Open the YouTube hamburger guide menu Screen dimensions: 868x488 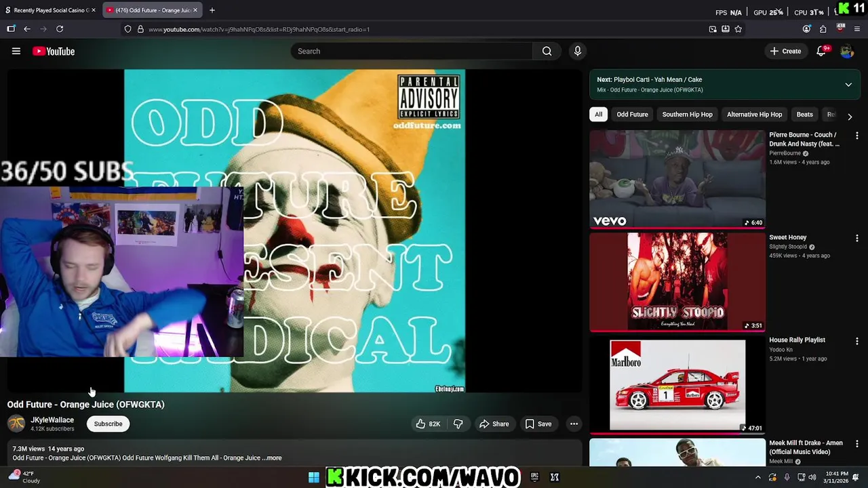pos(16,51)
